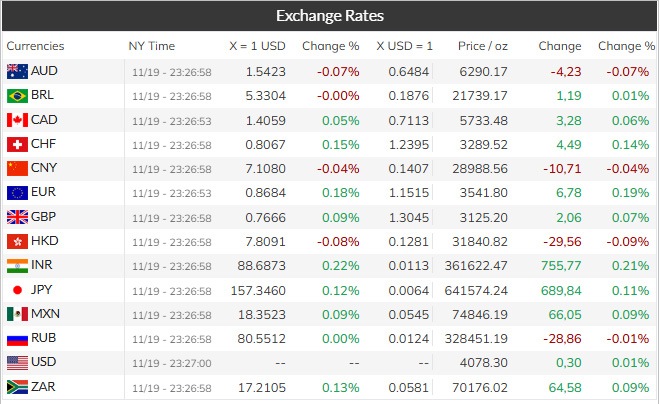The height and width of the screenshot is (404, 660).
Task: Click the NY Time column header
Action: coord(151,46)
